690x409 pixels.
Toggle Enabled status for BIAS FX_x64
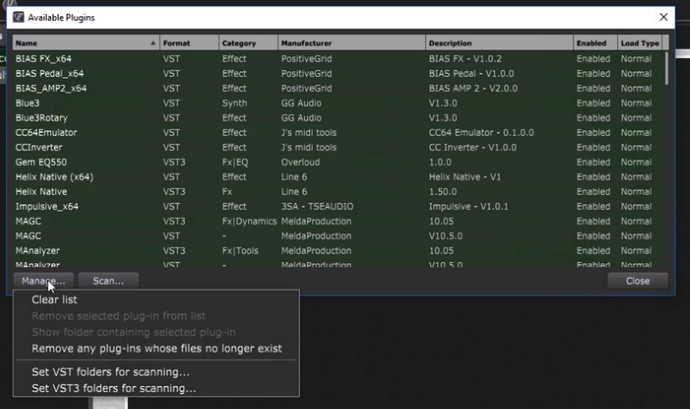tap(593, 59)
